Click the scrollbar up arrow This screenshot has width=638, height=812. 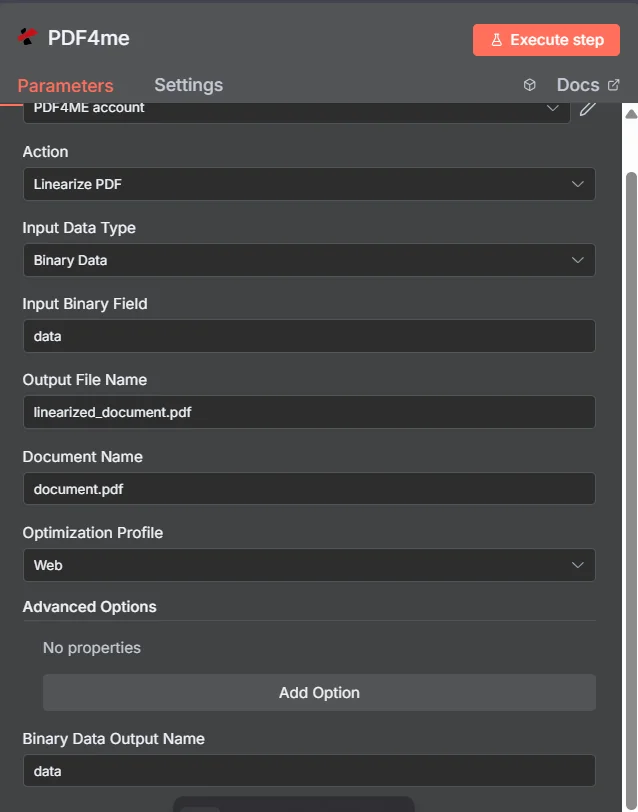coord(631,114)
